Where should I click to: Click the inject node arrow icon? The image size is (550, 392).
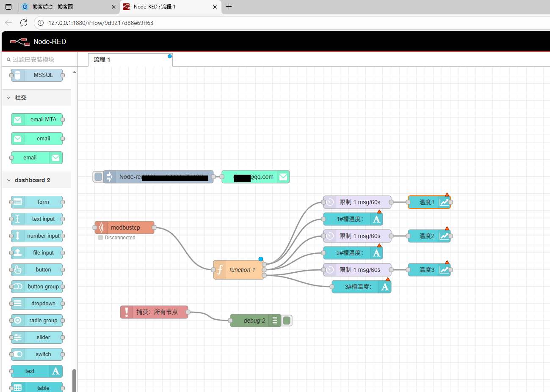point(109,177)
